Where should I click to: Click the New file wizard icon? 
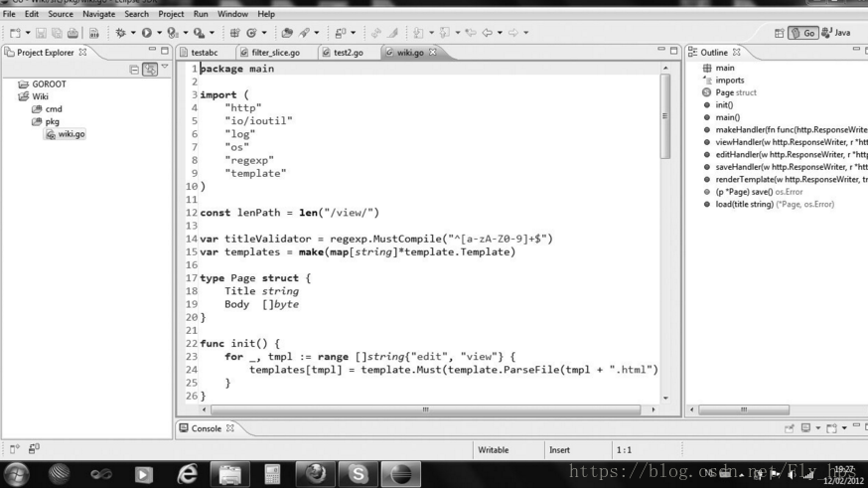(15, 33)
